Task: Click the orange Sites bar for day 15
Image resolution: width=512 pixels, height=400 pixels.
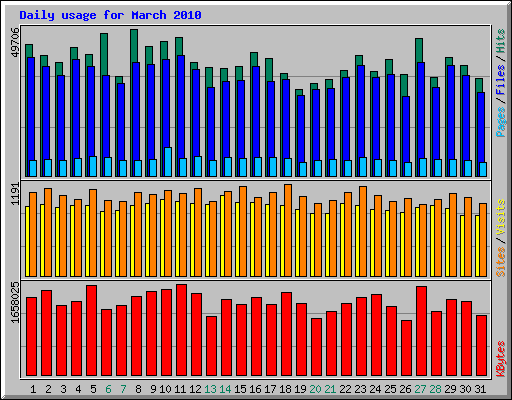Action: pos(243,231)
